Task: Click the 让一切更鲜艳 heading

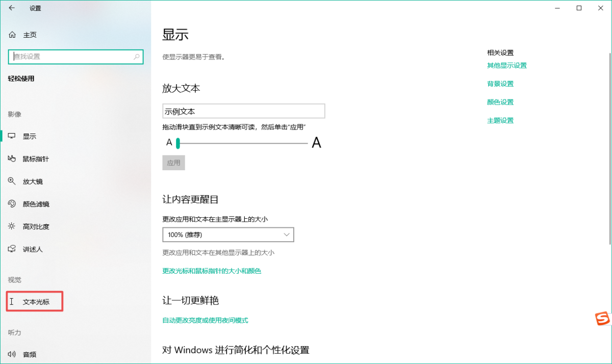Action: tap(190, 300)
